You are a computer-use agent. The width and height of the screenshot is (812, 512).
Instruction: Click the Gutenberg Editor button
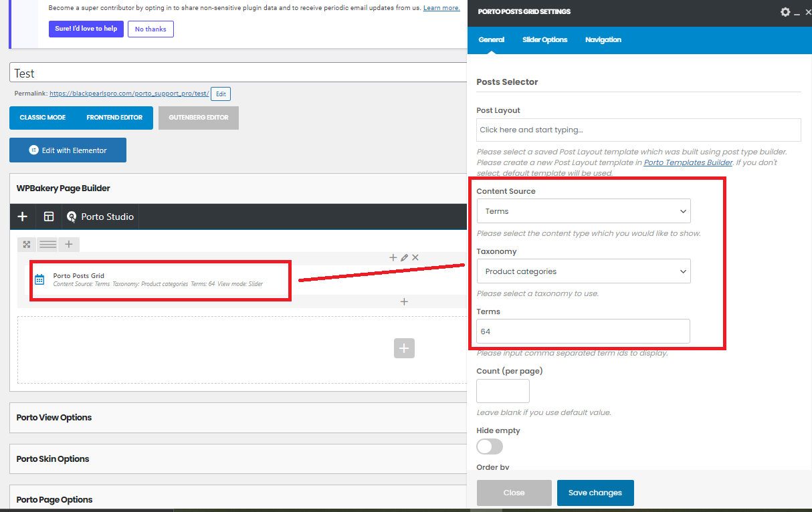coord(199,118)
